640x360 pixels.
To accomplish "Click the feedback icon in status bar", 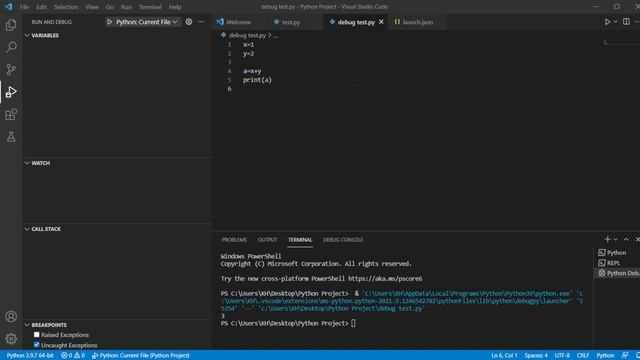I will coord(624,355).
